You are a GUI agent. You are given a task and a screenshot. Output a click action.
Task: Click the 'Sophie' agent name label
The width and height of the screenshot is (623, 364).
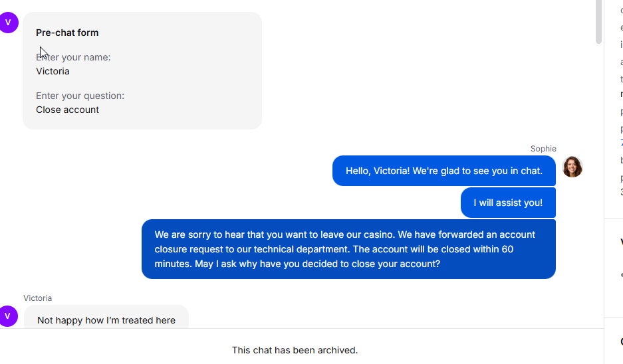coord(543,149)
